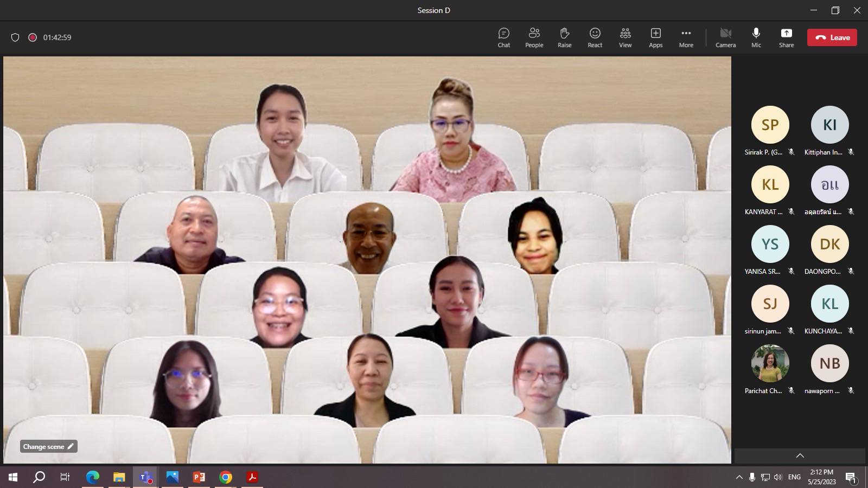Switch ENG input language
Viewport: 868px width, 488px height.
[x=794, y=477]
